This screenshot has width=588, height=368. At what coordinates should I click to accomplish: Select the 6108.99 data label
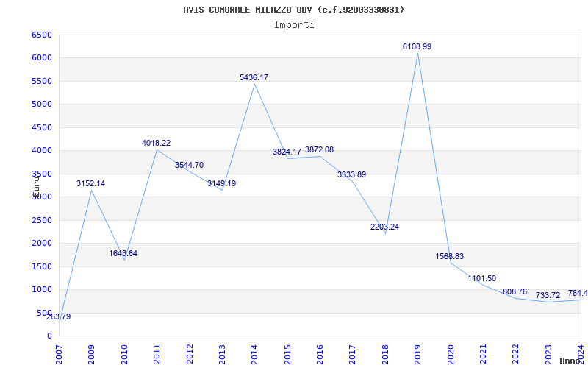(417, 46)
